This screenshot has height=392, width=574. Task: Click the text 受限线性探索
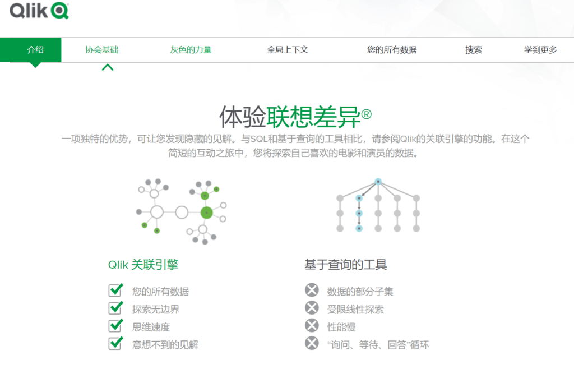(355, 310)
